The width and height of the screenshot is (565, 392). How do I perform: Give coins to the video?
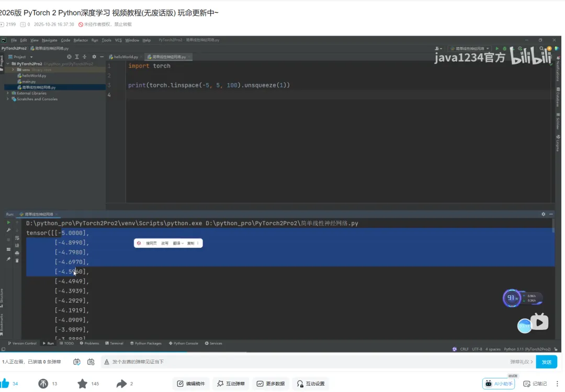click(43, 384)
